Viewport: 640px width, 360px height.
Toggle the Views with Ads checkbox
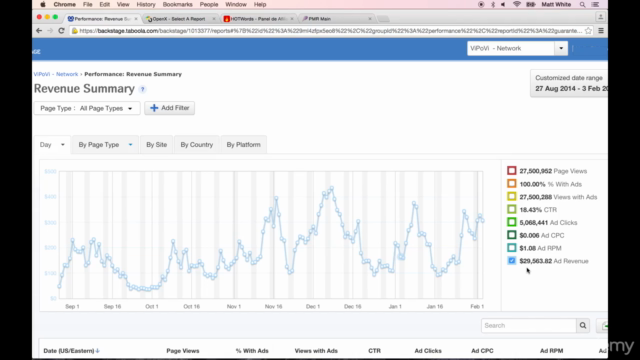[511, 196]
